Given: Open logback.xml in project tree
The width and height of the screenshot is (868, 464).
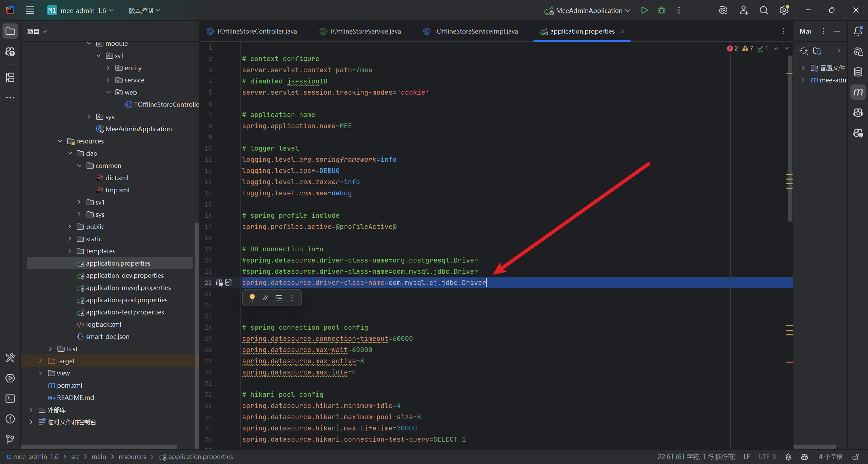Looking at the screenshot, I should [x=103, y=324].
